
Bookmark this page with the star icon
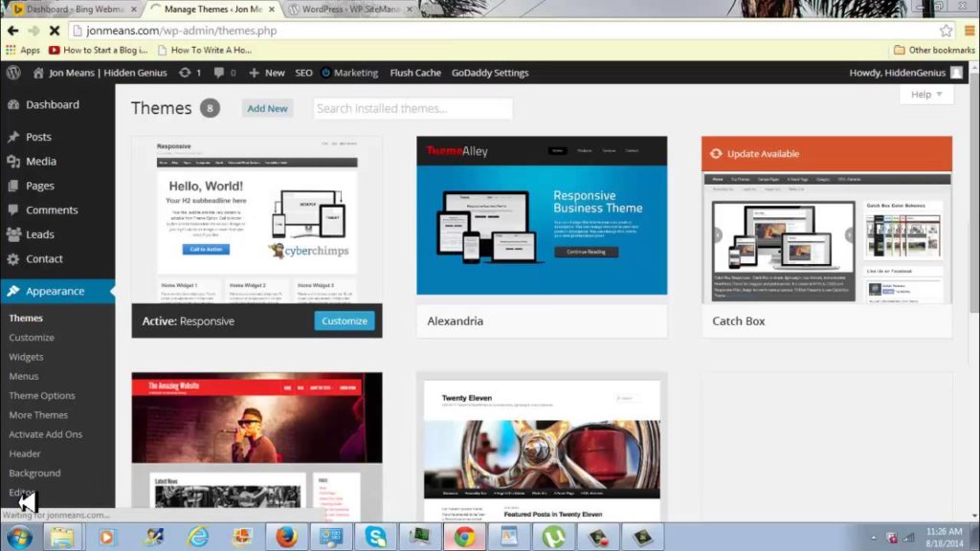[x=946, y=30]
